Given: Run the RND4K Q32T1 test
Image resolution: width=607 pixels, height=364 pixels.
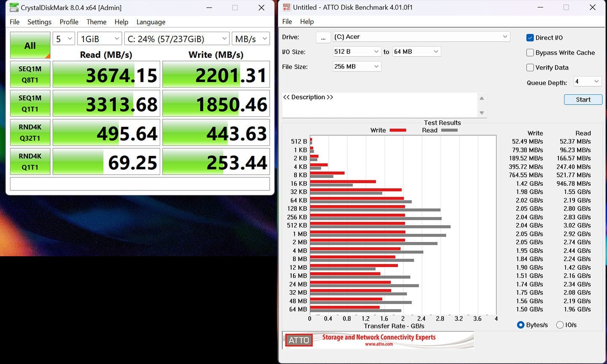Looking at the screenshot, I should pyautogui.click(x=30, y=132).
